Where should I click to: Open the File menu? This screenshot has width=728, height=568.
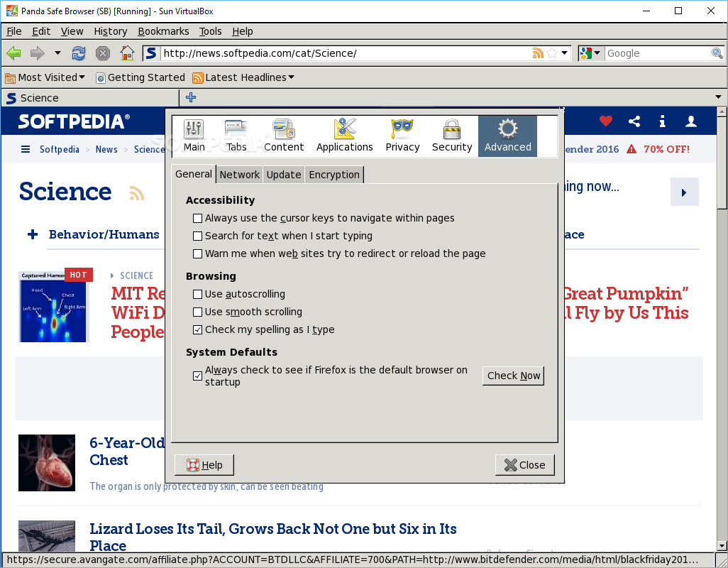14,31
